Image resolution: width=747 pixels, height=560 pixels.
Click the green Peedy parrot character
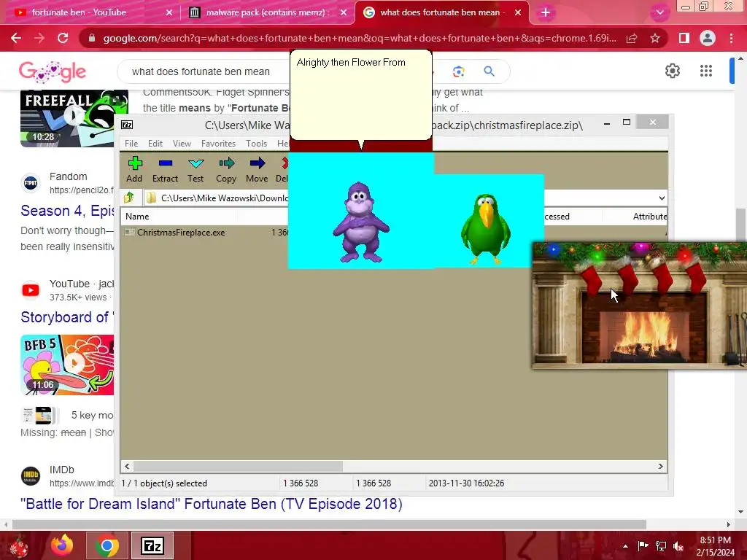click(x=485, y=228)
